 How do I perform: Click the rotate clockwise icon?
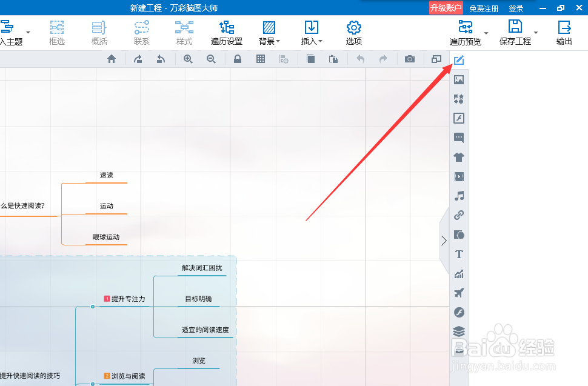(138, 59)
